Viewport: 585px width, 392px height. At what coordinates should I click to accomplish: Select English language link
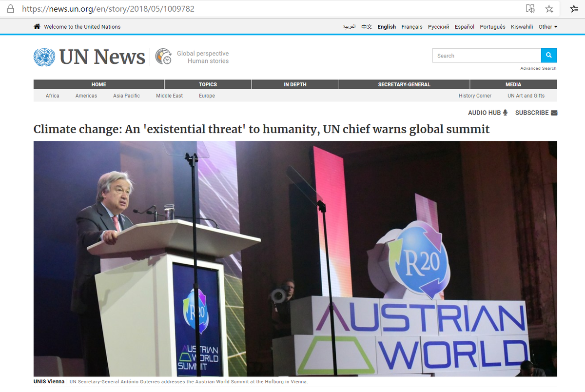(387, 27)
